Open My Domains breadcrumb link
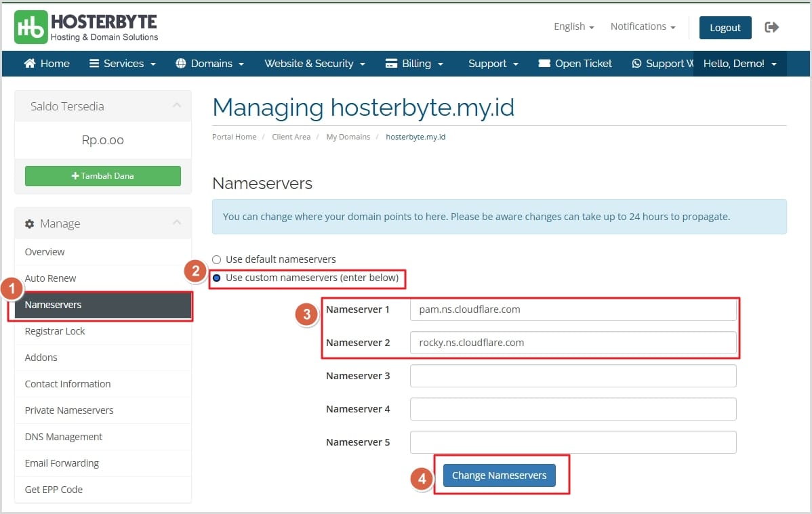 [348, 137]
